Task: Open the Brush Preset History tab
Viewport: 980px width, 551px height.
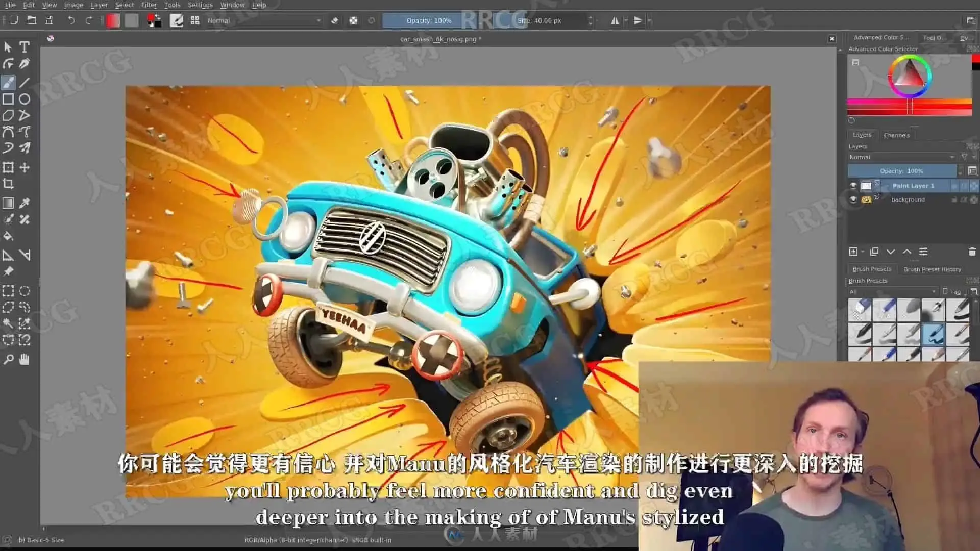Action: (932, 269)
